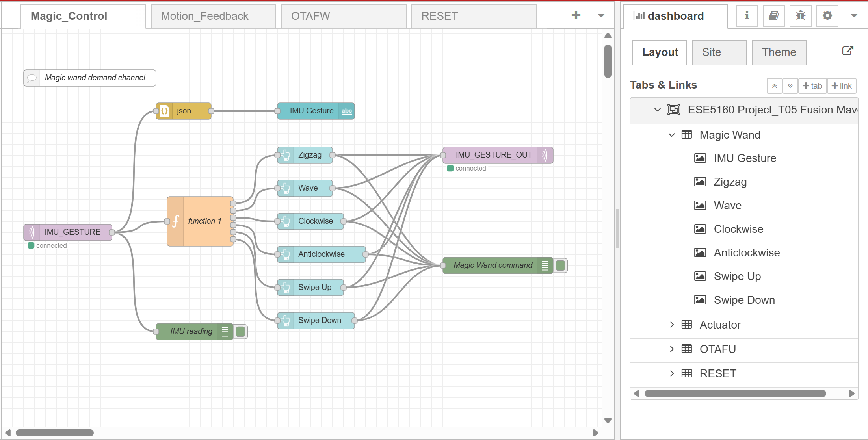Open the debug messages bug icon
The width and height of the screenshot is (868, 440).
coord(800,16)
